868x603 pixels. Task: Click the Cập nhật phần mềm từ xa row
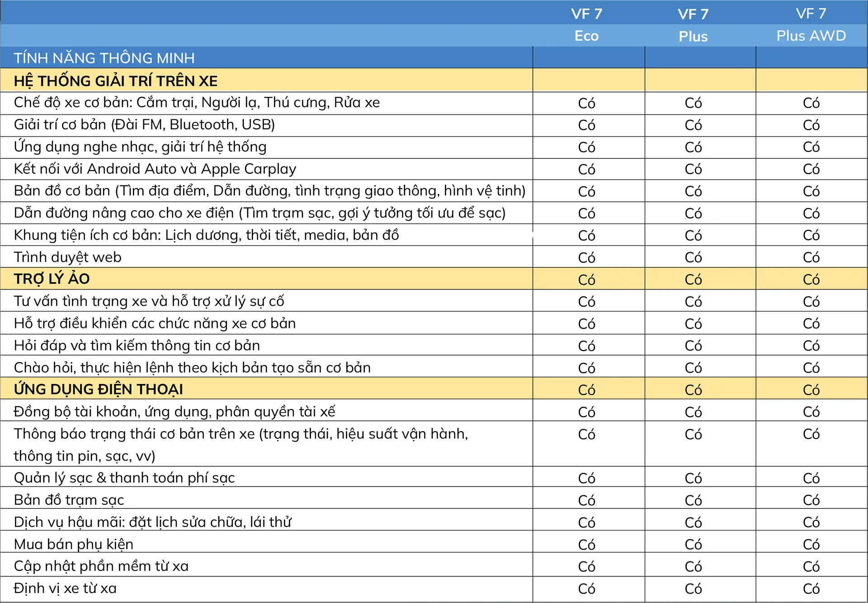[101, 566]
